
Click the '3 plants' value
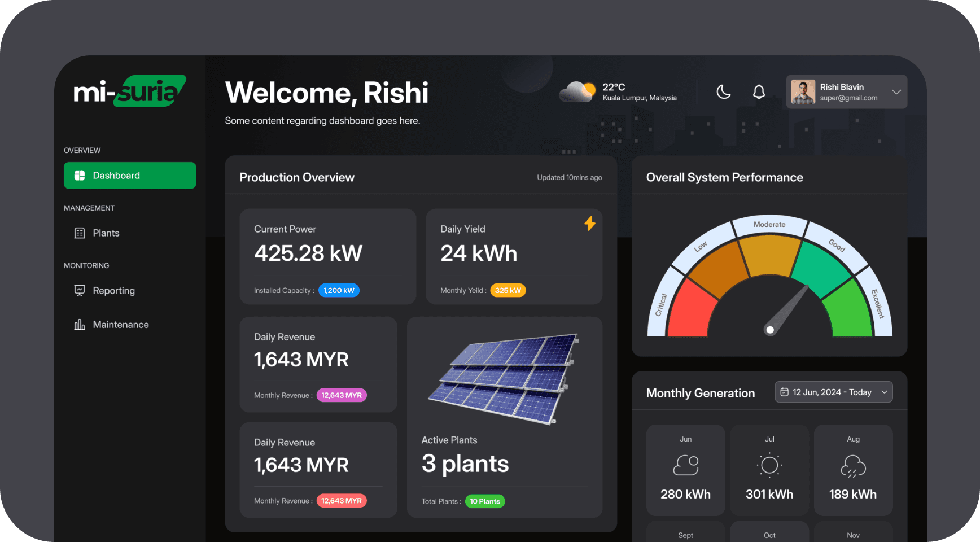point(465,464)
